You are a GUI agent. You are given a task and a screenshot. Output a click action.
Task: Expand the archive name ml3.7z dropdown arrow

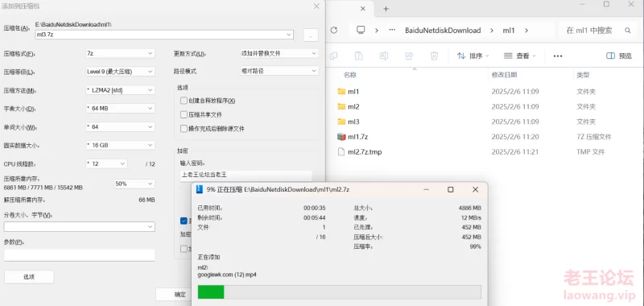coord(289,35)
